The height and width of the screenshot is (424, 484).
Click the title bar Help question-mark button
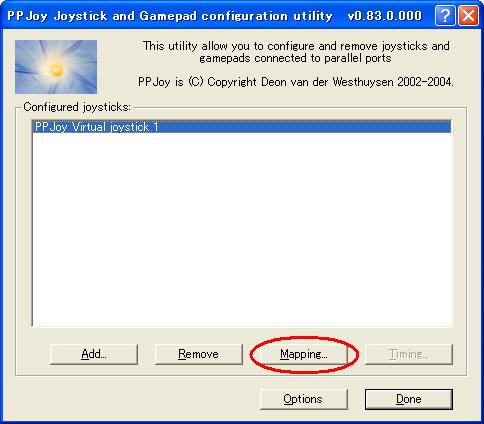[445, 16]
